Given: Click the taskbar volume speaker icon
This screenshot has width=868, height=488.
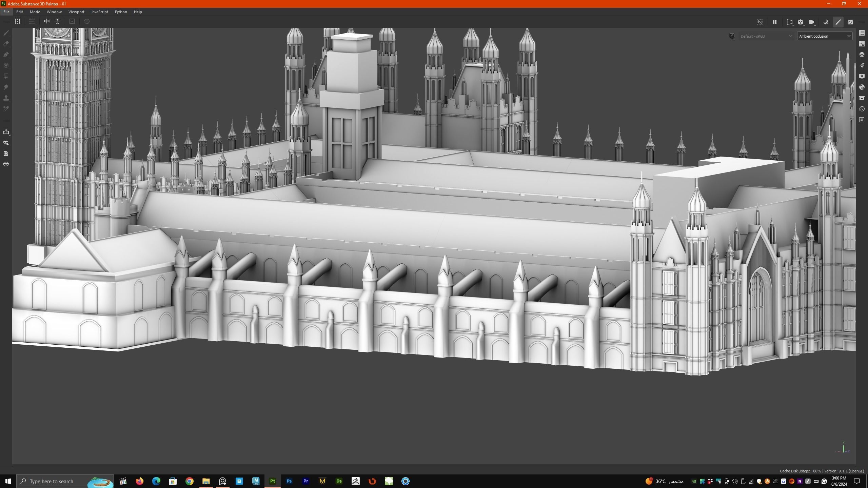Looking at the screenshot, I should click(735, 481).
